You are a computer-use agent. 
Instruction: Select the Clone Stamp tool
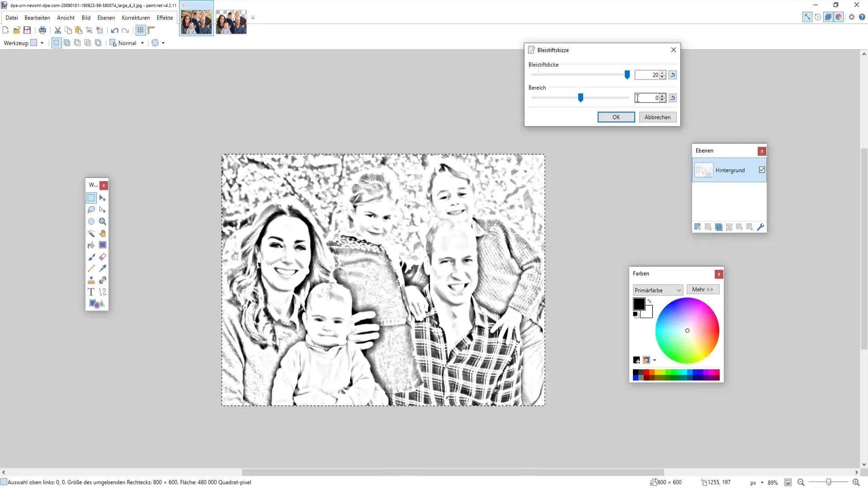click(x=91, y=280)
